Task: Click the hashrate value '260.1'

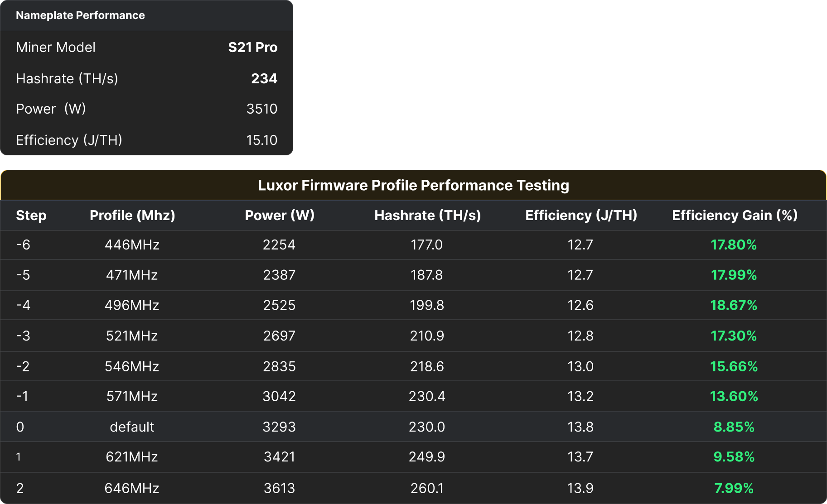Action: pyautogui.click(x=426, y=488)
